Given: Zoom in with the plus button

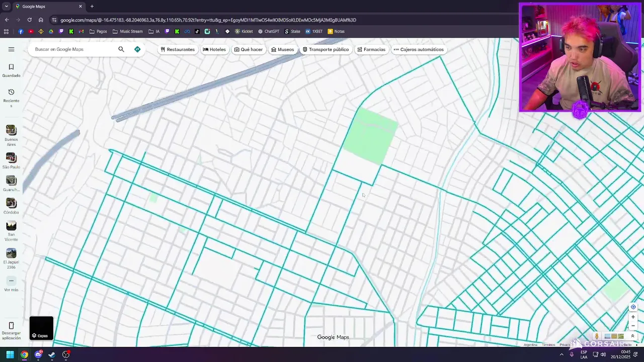Looking at the screenshot, I should 633,317.
